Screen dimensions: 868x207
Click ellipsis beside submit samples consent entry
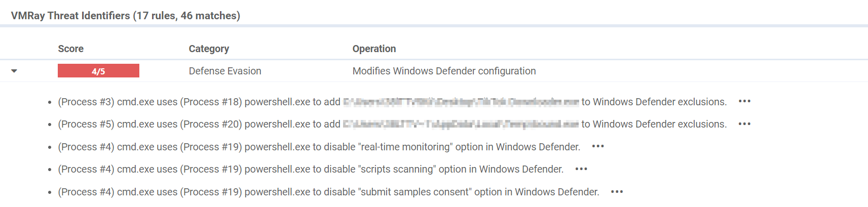(x=617, y=192)
